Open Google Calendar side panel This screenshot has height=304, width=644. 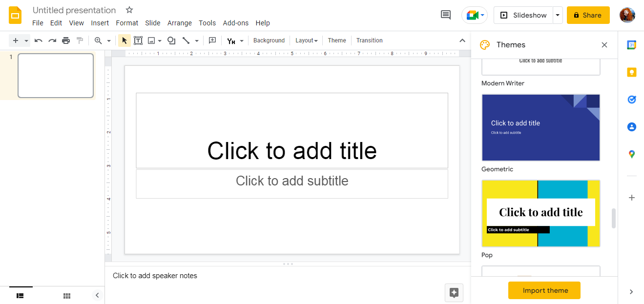tap(631, 45)
